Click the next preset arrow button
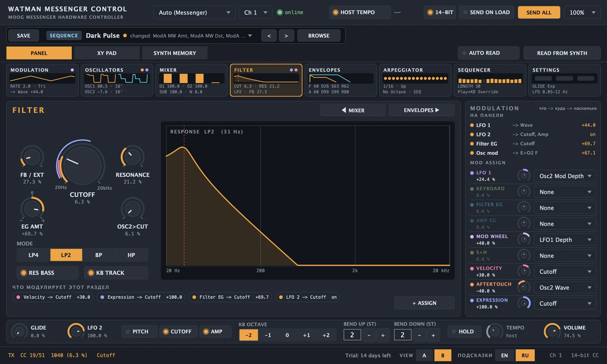Viewport: 607px width, 364px height. tap(286, 36)
